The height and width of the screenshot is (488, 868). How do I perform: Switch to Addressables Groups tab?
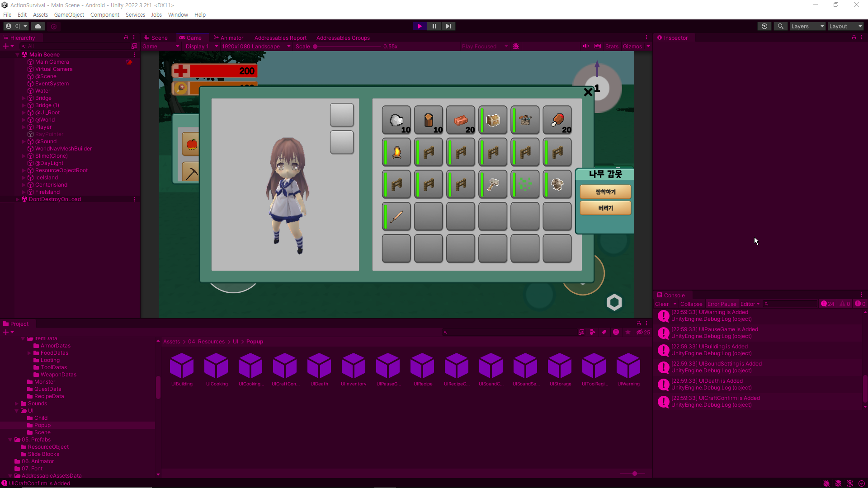point(343,38)
